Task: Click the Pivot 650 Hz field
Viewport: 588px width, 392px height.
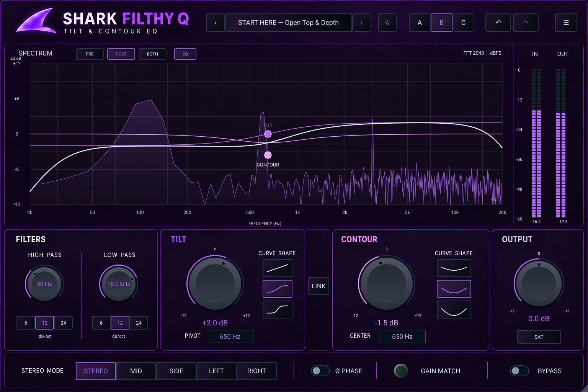Action: pyautogui.click(x=230, y=336)
